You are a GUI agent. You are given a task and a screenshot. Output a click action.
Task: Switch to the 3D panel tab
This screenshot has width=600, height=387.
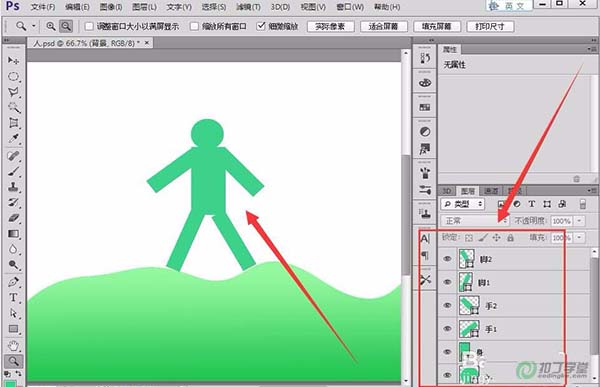[x=447, y=191]
